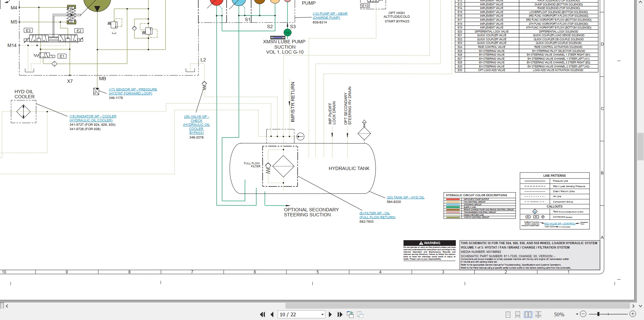Click OPTIONAL SECONDARY STEERING SUCTION text
Image resolution: width=644 pixels, height=320 pixels.
tap(311, 212)
